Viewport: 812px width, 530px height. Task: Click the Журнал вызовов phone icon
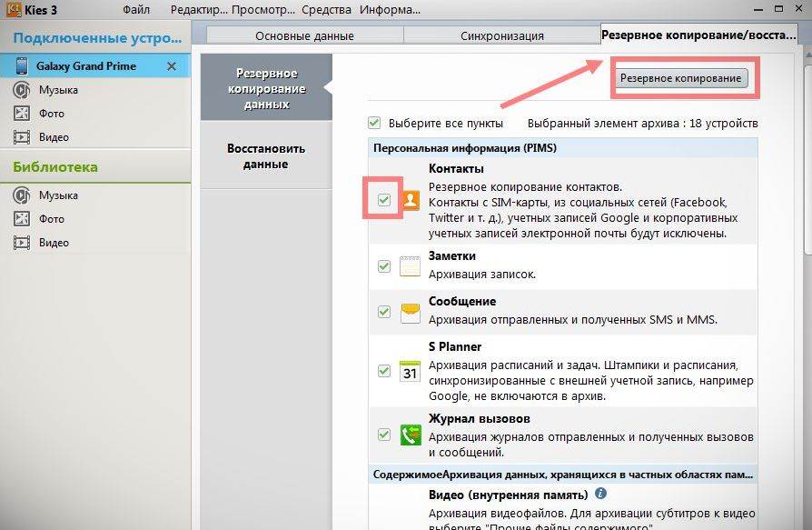pyautogui.click(x=410, y=435)
